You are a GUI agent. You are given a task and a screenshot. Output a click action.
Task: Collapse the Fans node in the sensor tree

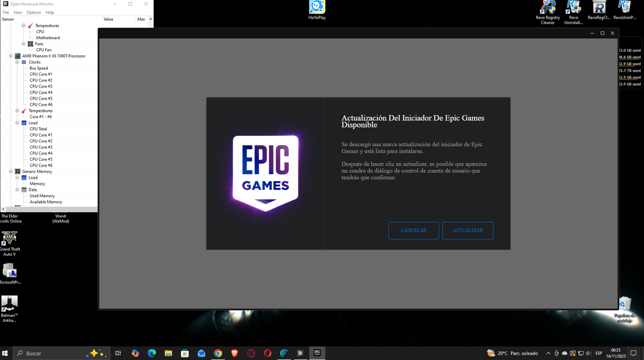coord(24,44)
